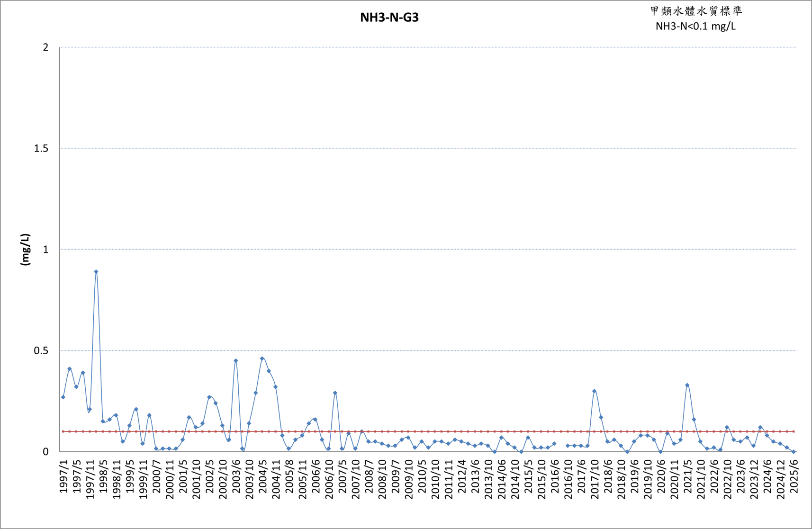Click the last data point at 2025/6
Screen dimensions: 812x529
coord(794,452)
